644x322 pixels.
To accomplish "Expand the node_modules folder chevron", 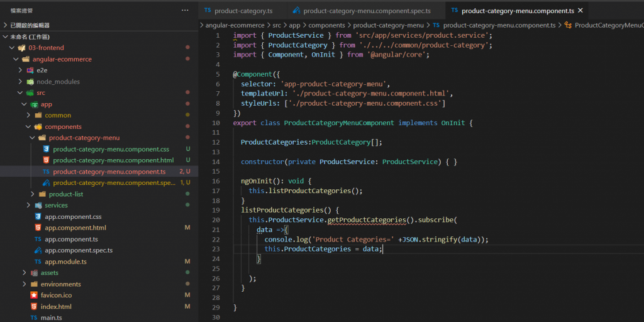I will click(x=19, y=82).
